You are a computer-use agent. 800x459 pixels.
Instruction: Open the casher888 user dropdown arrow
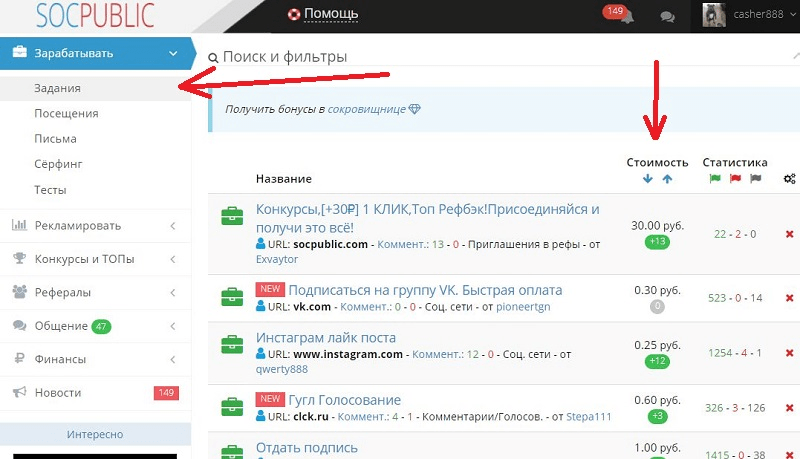pyautogui.click(x=793, y=14)
